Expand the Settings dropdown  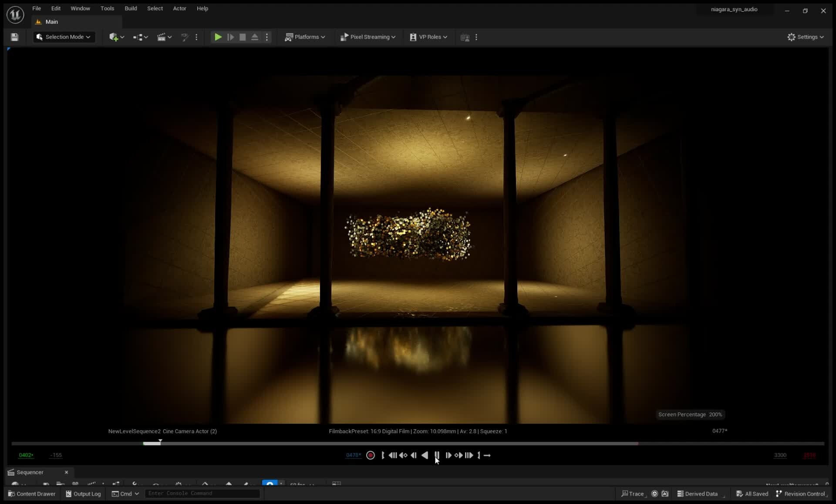806,37
